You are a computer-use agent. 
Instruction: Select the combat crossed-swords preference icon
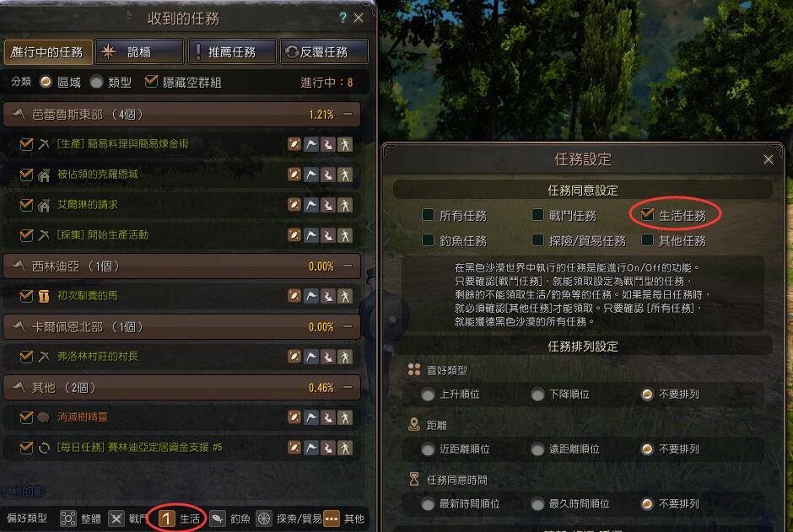click(x=116, y=519)
